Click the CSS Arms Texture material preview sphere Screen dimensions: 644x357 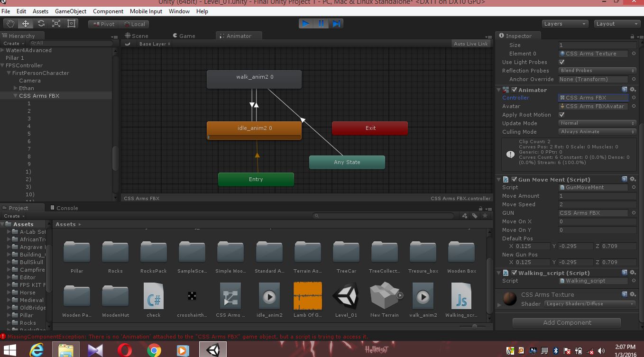click(510, 299)
